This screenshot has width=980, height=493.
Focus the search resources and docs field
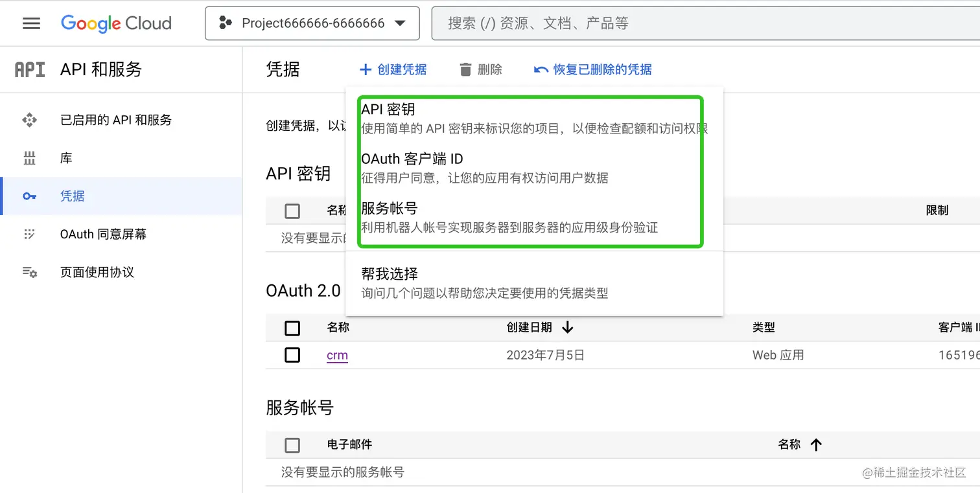(x=706, y=23)
